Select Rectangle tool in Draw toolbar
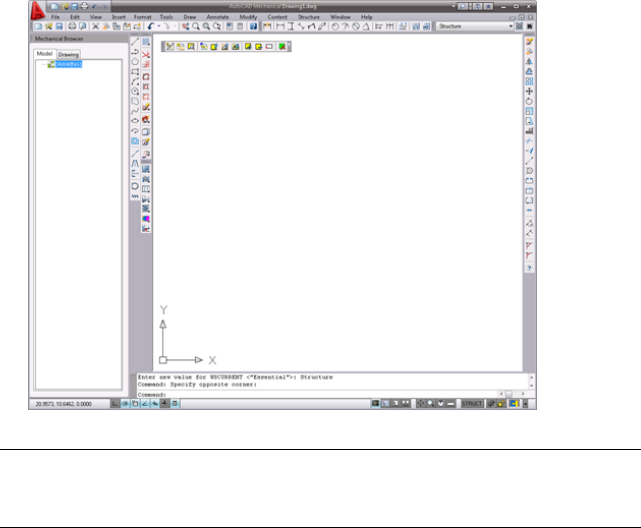Image resolution: width=641 pixels, height=528 pixels. pos(135,72)
